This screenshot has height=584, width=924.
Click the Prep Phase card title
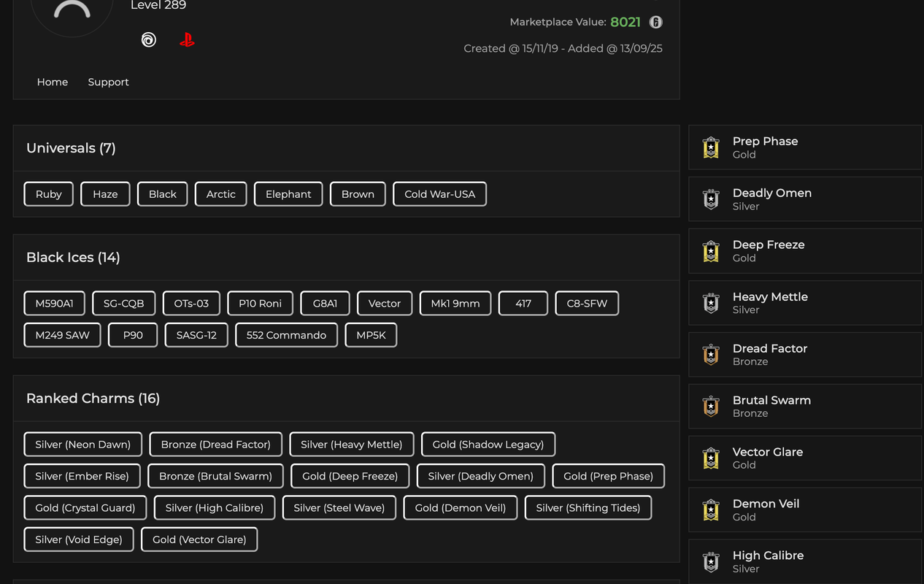[765, 141]
